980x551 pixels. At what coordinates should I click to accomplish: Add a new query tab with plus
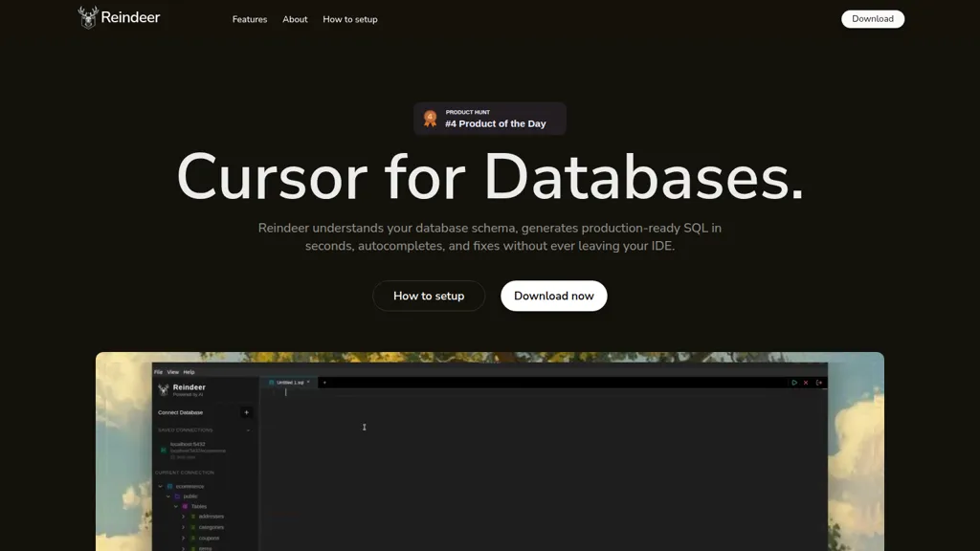click(x=324, y=383)
